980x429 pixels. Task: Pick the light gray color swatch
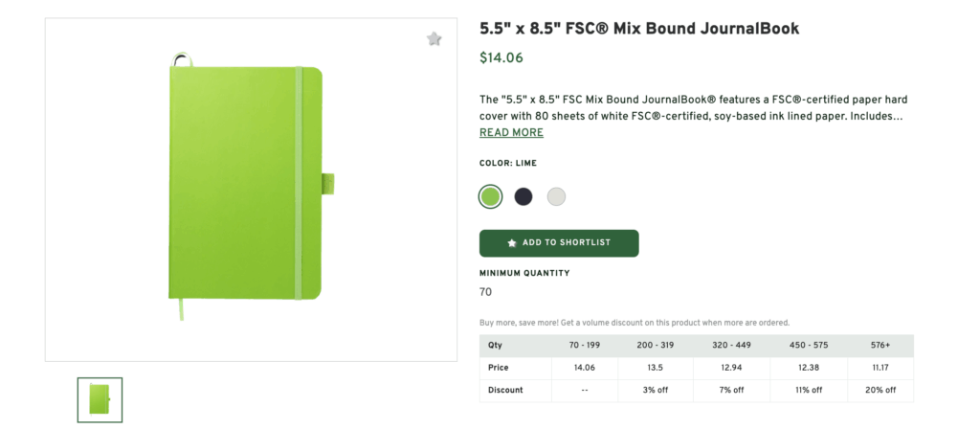point(556,197)
